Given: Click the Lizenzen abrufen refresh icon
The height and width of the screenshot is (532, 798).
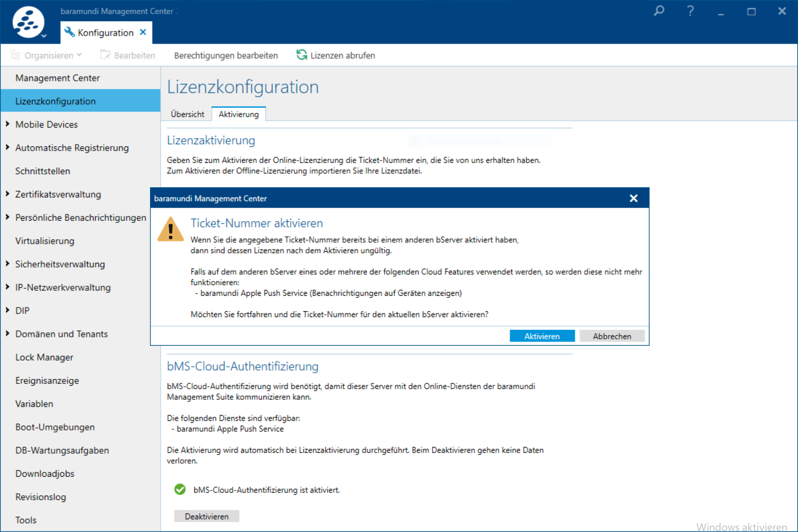Looking at the screenshot, I should (x=302, y=55).
